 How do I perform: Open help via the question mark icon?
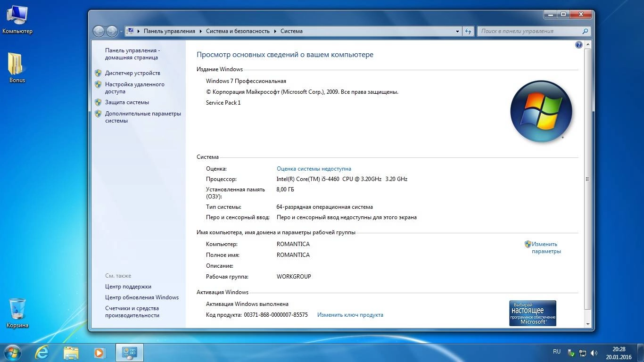(579, 45)
